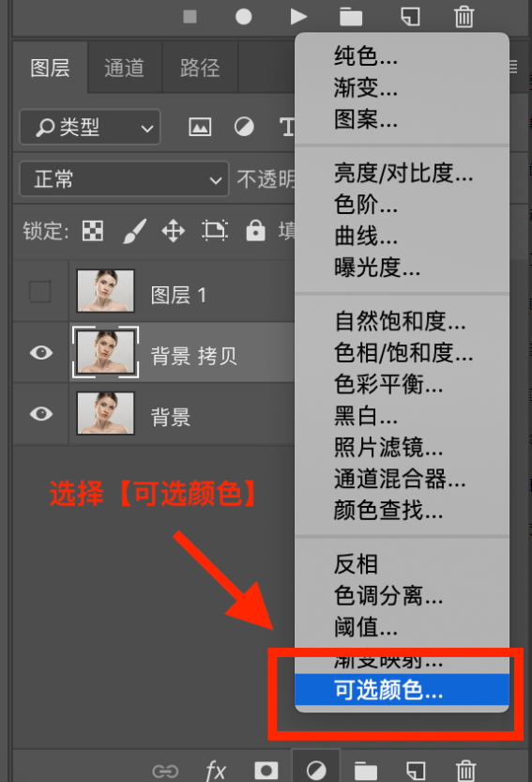Filter layers by pixel image icon

point(200,127)
